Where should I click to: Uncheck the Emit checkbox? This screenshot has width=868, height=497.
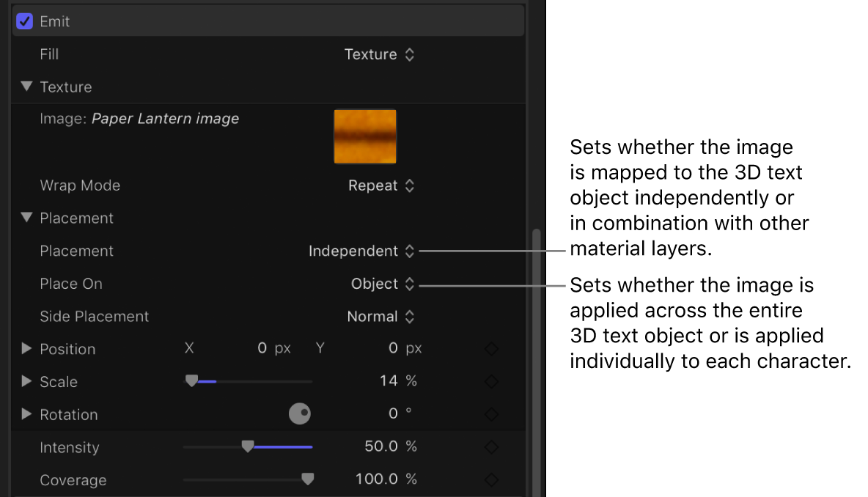[25, 21]
